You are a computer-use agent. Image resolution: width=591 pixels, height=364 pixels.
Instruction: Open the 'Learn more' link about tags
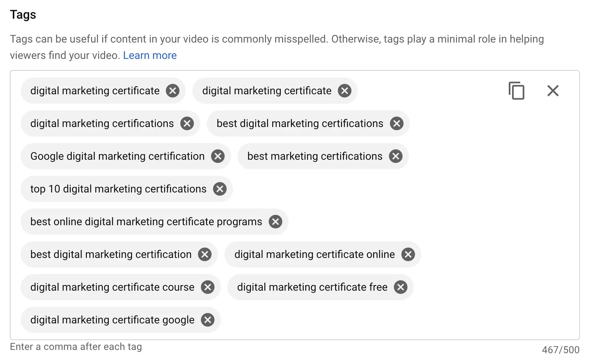150,55
